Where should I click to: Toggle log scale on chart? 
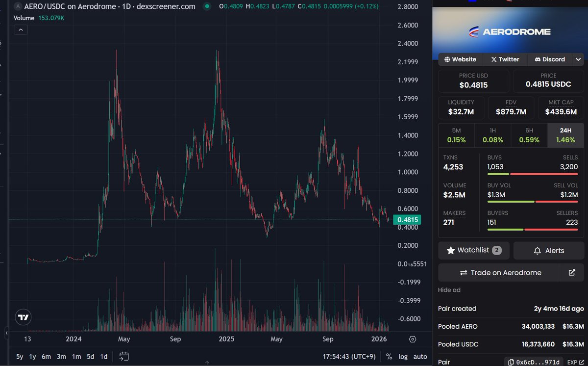[403, 357]
